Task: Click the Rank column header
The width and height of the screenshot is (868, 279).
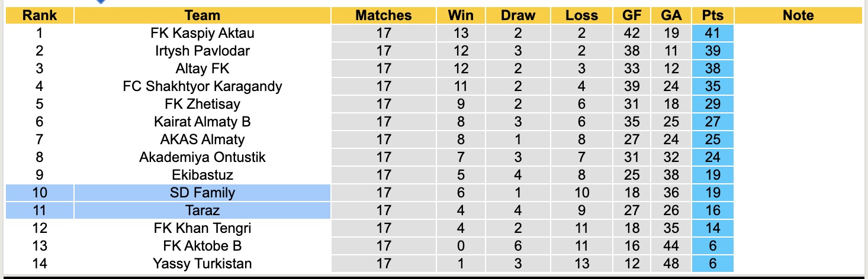Action: click(x=40, y=15)
